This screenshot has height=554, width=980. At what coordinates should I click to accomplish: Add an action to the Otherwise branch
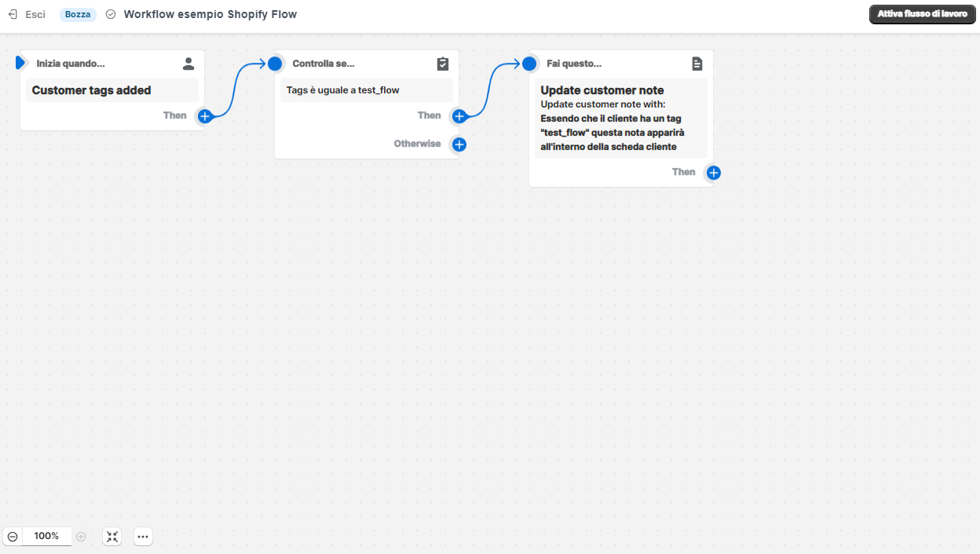[459, 144]
